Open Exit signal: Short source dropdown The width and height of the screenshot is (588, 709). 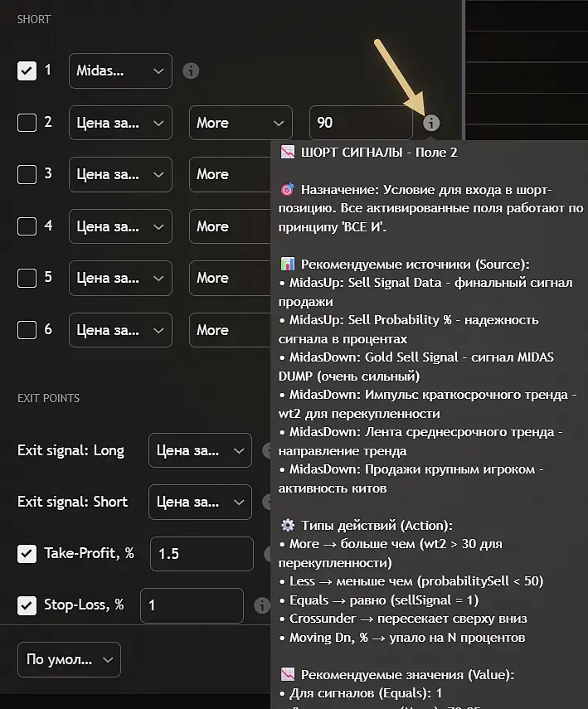click(x=200, y=502)
